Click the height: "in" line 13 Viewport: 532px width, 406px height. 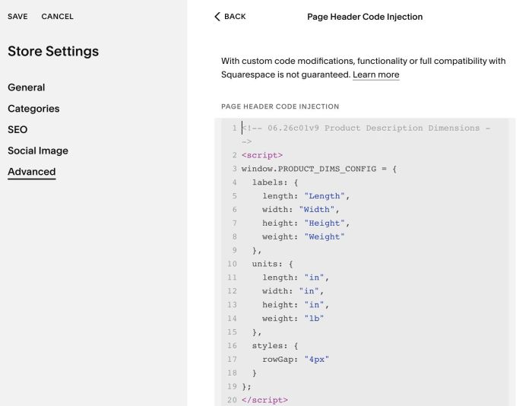[296, 305]
